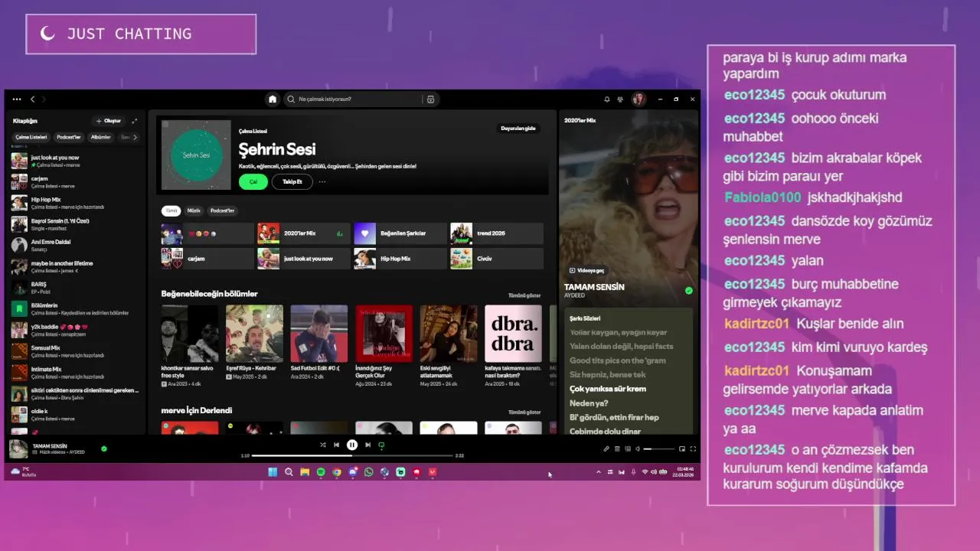This screenshot has height=551, width=980.
Task: Open the Hip Hop Mix tile
Action: (400, 259)
